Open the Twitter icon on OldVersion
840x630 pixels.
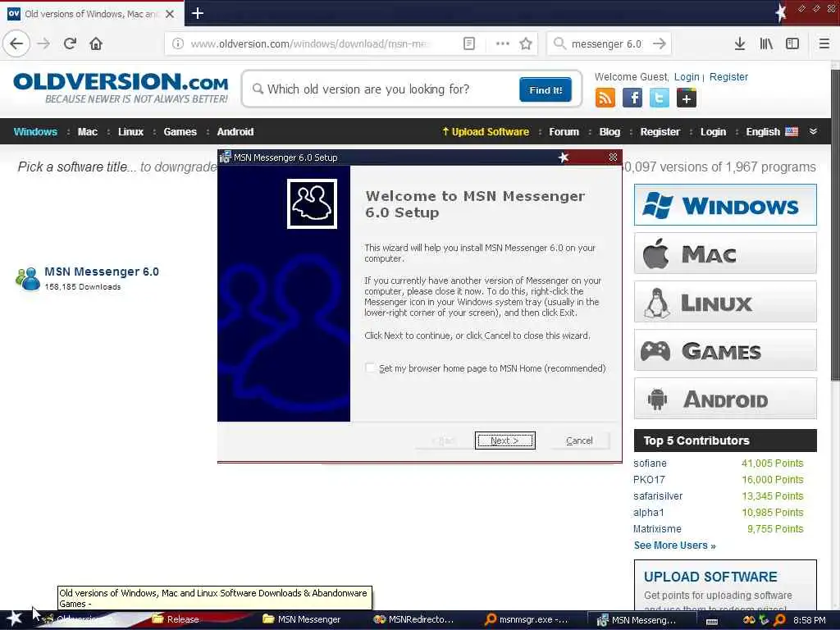659,98
